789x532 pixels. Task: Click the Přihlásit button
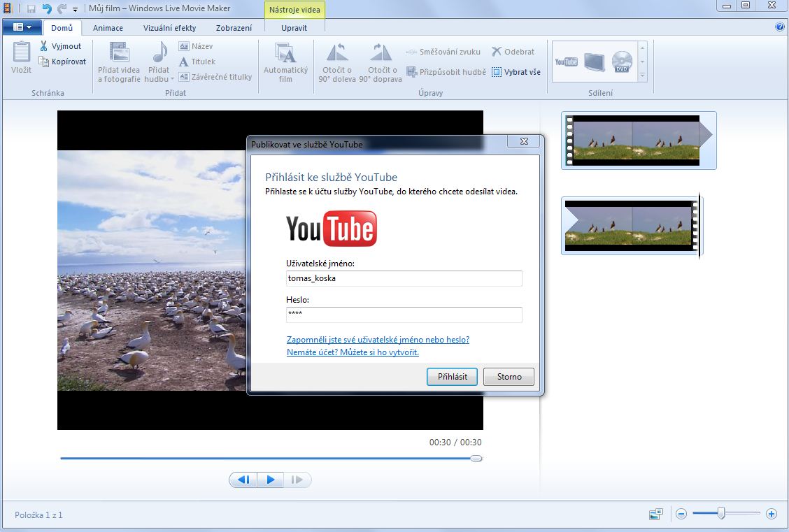452,377
